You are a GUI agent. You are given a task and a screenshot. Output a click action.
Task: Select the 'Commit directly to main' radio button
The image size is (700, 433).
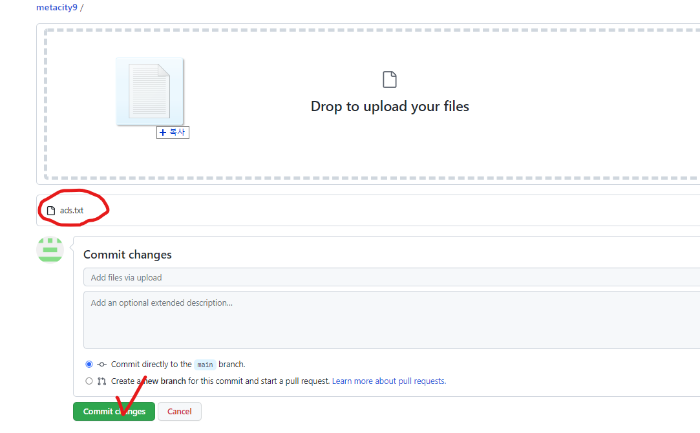point(89,364)
